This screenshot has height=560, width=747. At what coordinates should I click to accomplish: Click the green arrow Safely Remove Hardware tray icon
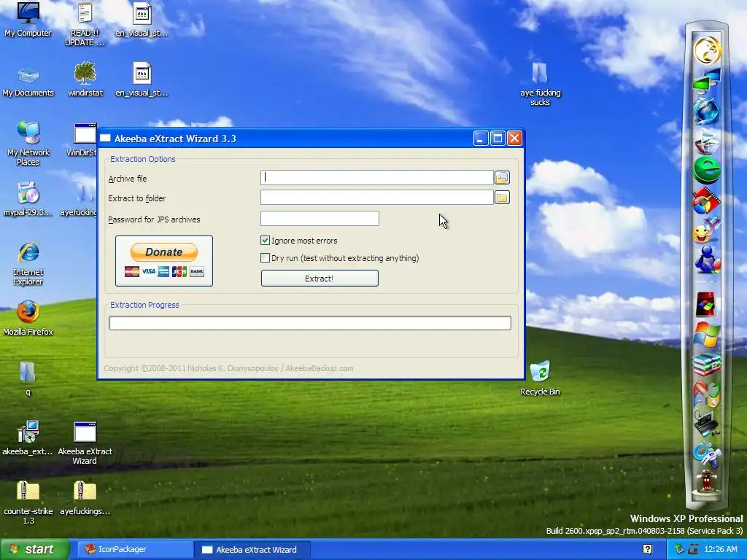[x=680, y=550]
